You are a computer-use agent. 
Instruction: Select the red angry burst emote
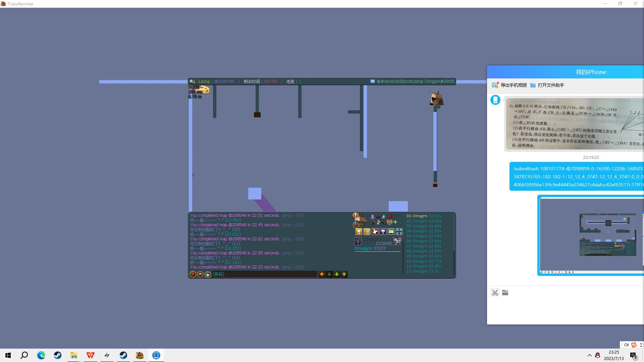click(395, 217)
